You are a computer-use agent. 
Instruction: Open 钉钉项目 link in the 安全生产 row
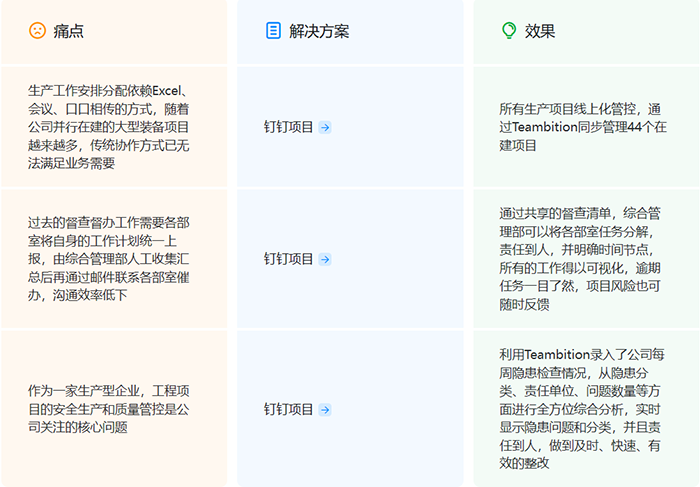(288, 409)
